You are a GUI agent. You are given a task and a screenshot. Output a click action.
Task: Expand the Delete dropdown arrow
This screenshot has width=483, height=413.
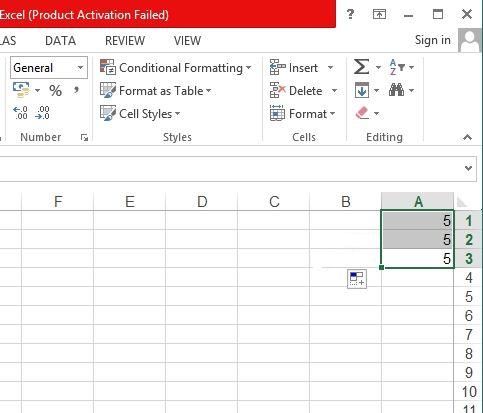tap(334, 91)
